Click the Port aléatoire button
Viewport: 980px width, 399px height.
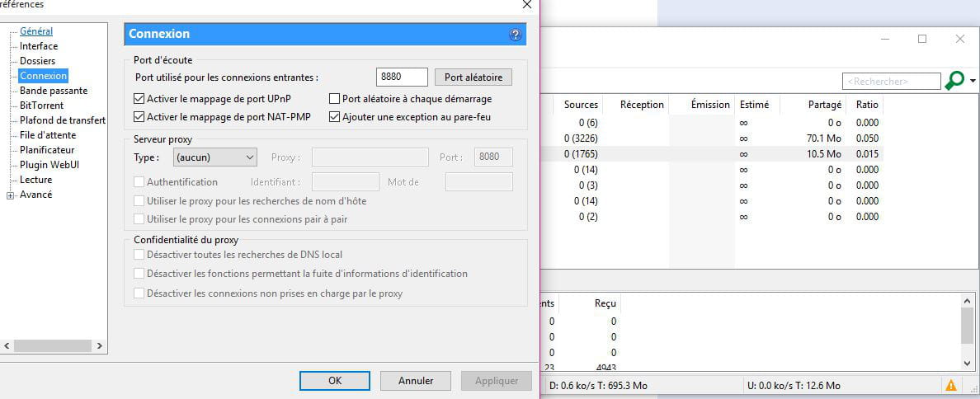point(474,77)
